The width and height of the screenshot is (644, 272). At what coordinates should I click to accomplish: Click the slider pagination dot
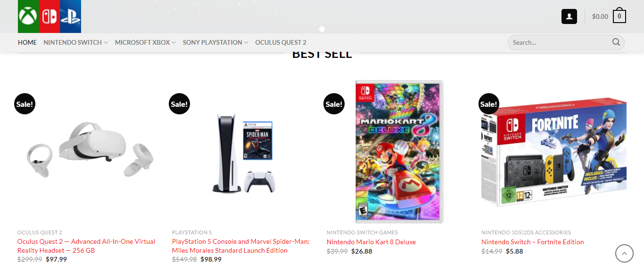pos(322,29)
